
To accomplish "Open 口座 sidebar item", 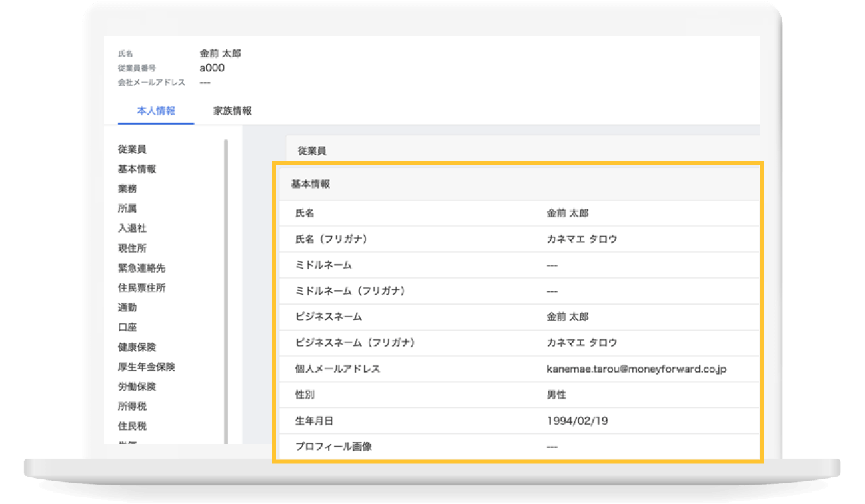I will [x=127, y=327].
